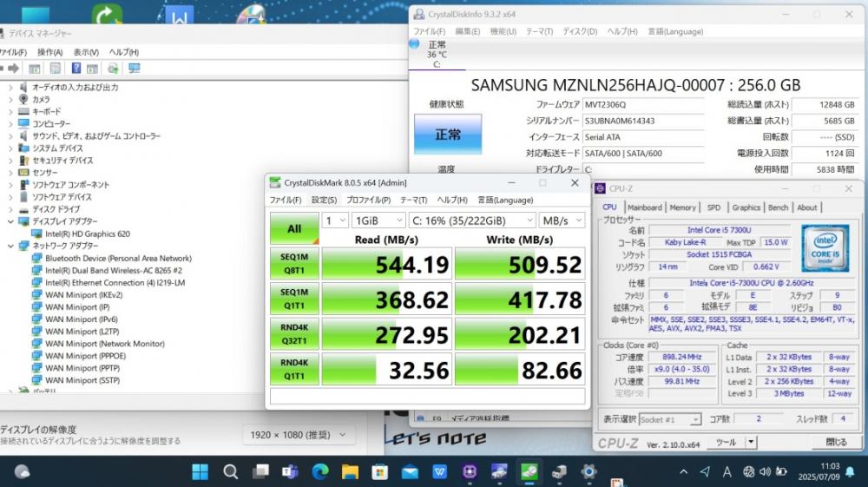Show hidden tray icons chevron
Viewport: 868px width, 487px height.
(684, 471)
